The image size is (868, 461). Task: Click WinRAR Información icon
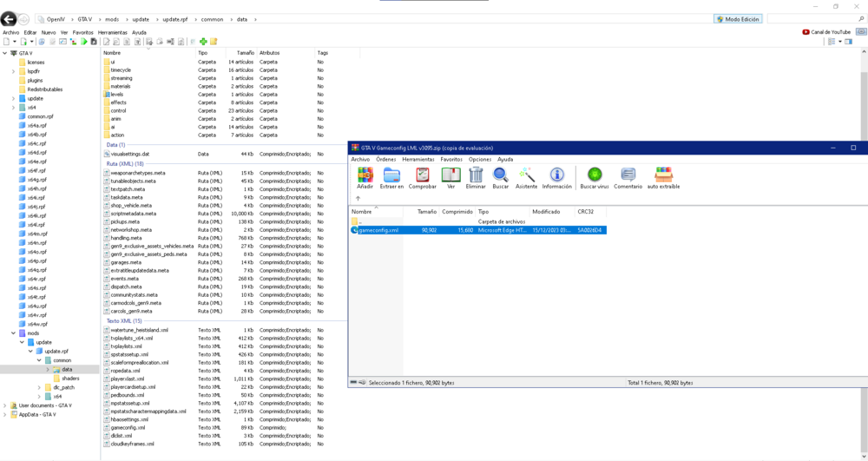point(557,178)
